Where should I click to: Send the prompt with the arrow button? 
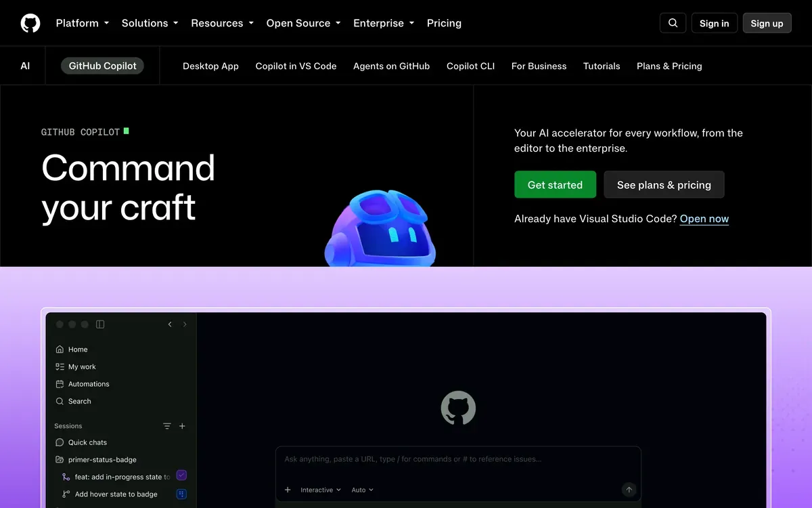pos(629,490)
